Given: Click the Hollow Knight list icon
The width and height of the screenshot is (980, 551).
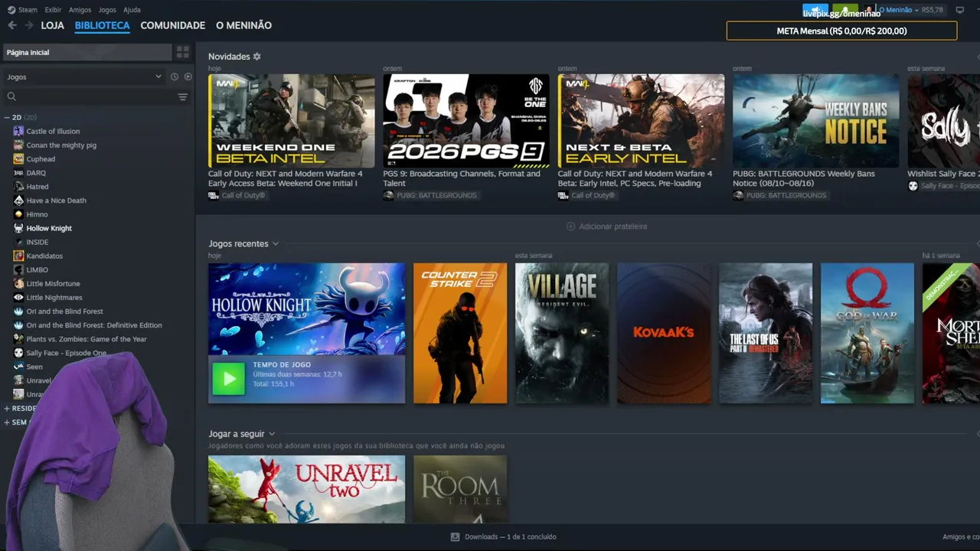Looking at the screenshot, I should coord(18,228).
